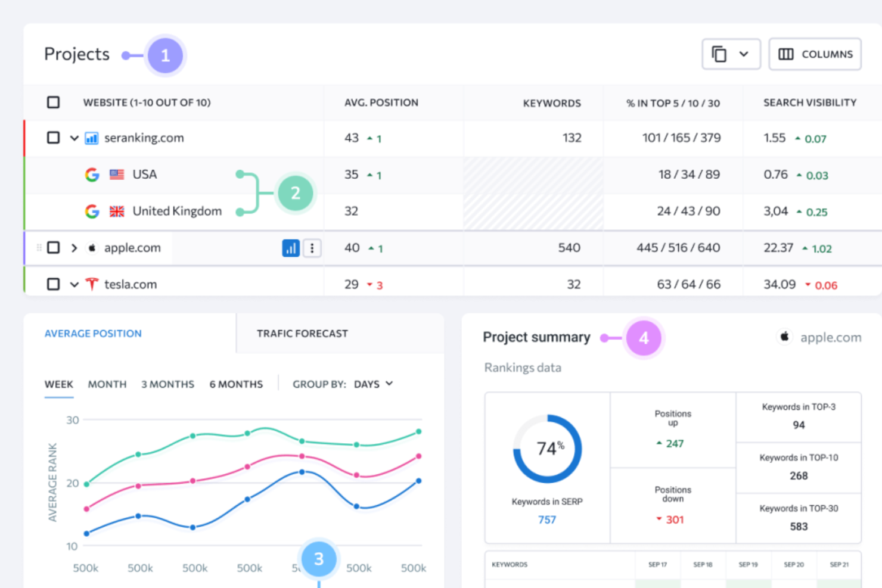Viewport: 882px width, 588px height.
Task: Select the MONTH time range
Action: click(107, 384)
